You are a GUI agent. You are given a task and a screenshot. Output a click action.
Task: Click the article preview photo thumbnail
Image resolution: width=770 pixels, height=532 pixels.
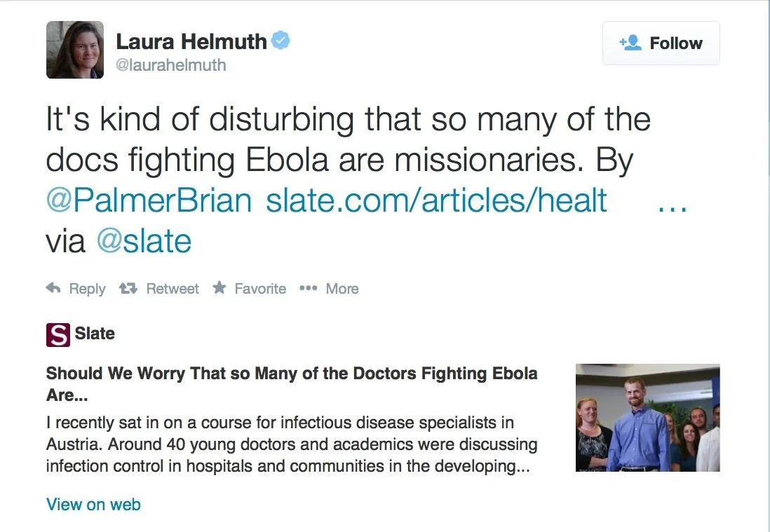pos(647,418)
